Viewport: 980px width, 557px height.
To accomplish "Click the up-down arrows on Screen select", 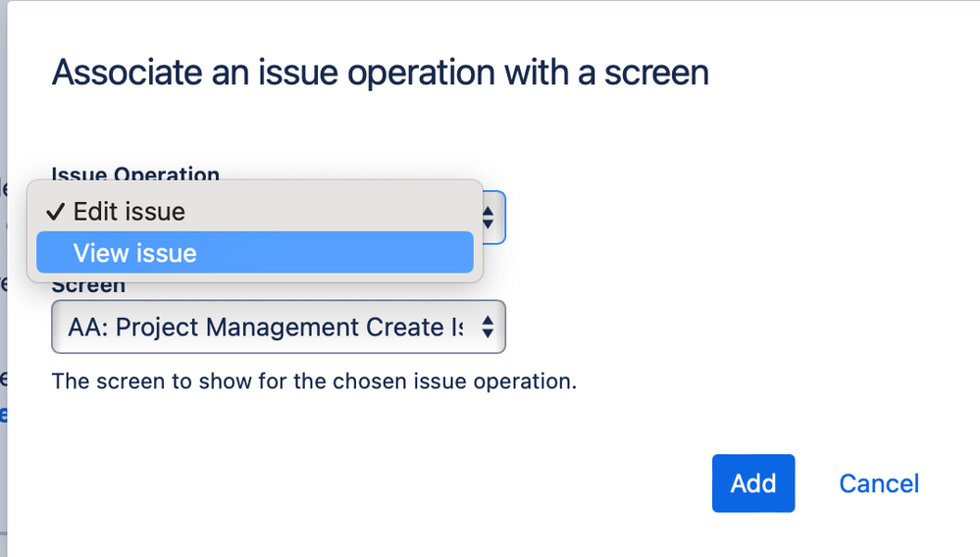I will pos(487,328).
